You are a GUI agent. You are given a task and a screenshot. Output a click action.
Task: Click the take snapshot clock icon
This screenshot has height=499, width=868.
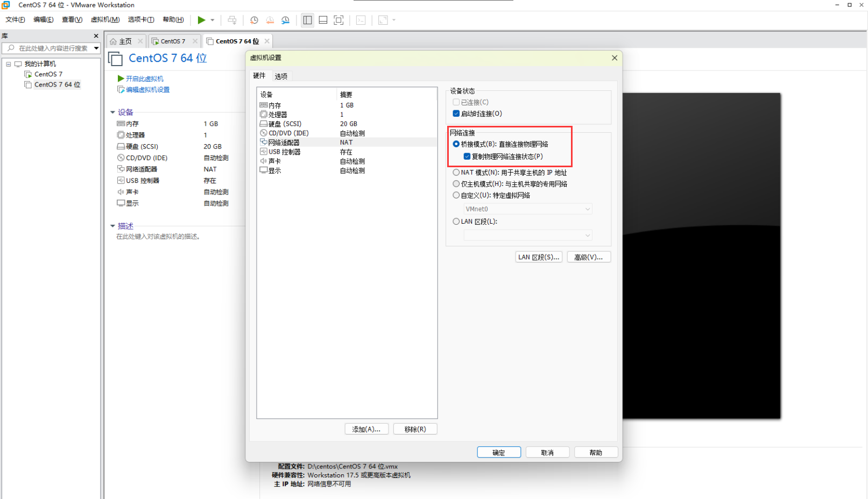(x=254, y=20)
